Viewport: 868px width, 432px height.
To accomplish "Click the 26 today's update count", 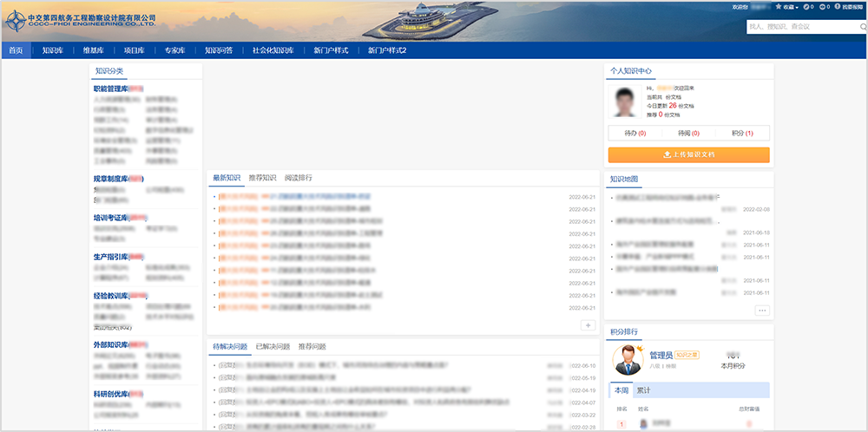I will pos(673,105).
